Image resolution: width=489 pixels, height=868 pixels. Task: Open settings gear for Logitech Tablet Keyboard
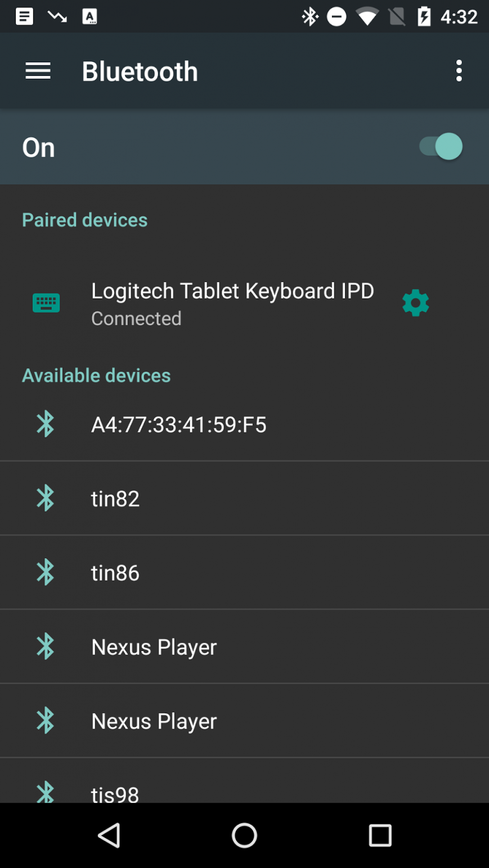point(416,304)
